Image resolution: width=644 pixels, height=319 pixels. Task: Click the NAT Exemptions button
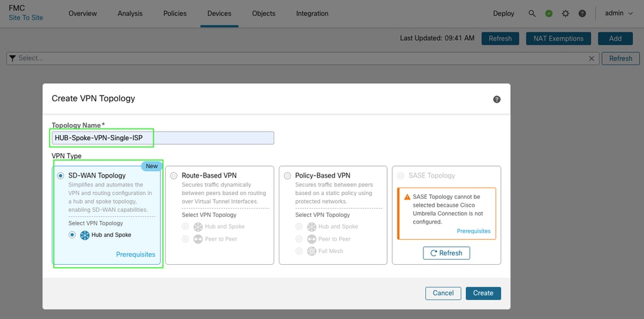[x=558, y=39]
